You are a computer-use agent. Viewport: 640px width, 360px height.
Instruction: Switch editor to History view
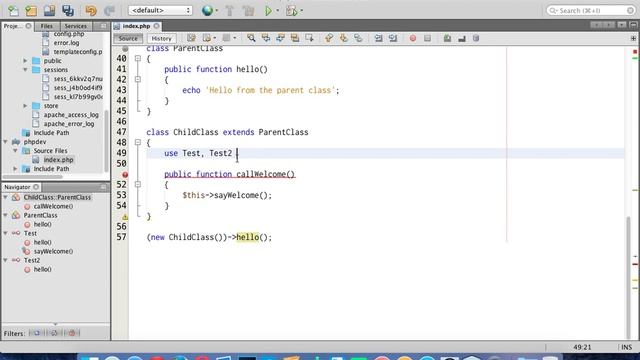161,38
